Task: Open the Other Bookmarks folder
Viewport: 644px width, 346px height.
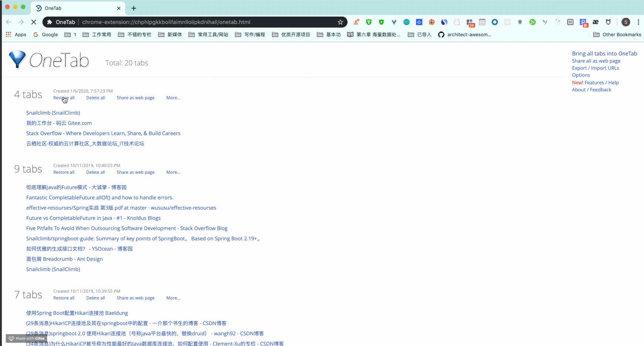Action: [x=617, y=35]
